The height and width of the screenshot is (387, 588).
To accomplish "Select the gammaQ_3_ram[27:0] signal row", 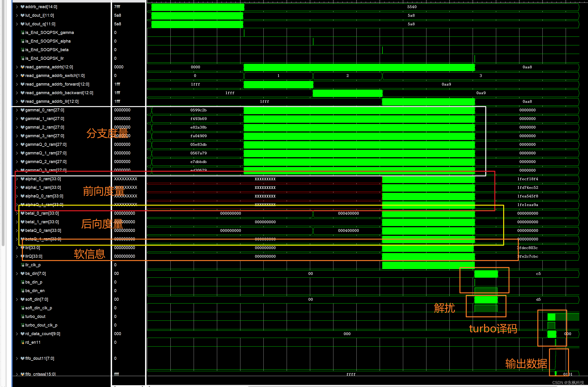I will [x=62, y=170].
